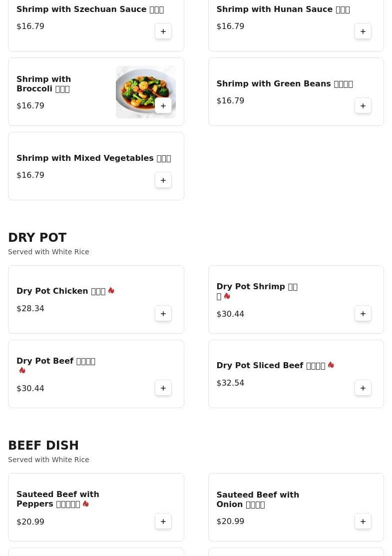Screen dimensions: 392x556
Task: Click the BEEF DISH section heading
Action: [x=43, y=445]
